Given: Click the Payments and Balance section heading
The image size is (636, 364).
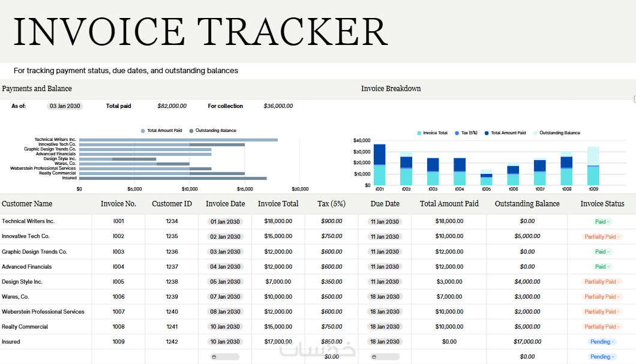Looking at the screenshot, I should pos(37,89).
